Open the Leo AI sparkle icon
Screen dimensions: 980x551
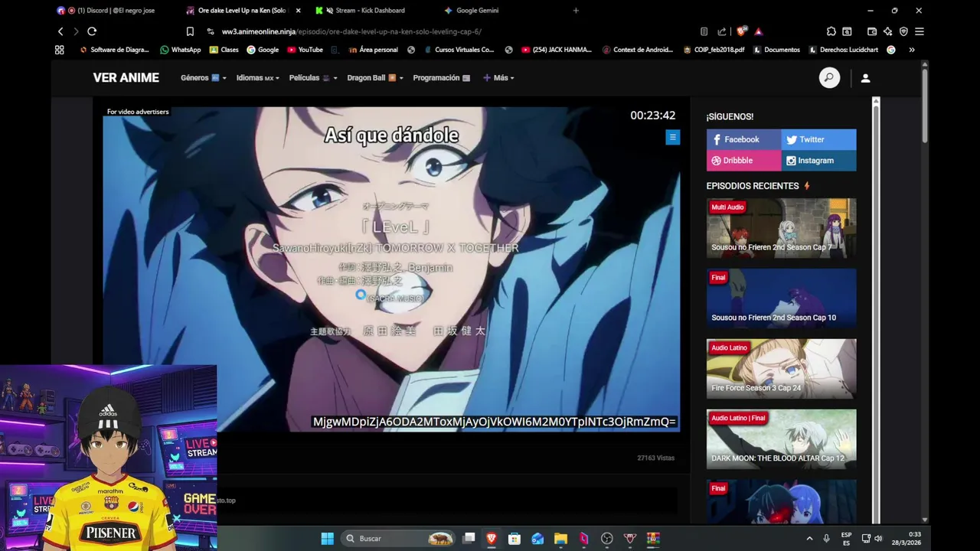(x=887, y=31)
